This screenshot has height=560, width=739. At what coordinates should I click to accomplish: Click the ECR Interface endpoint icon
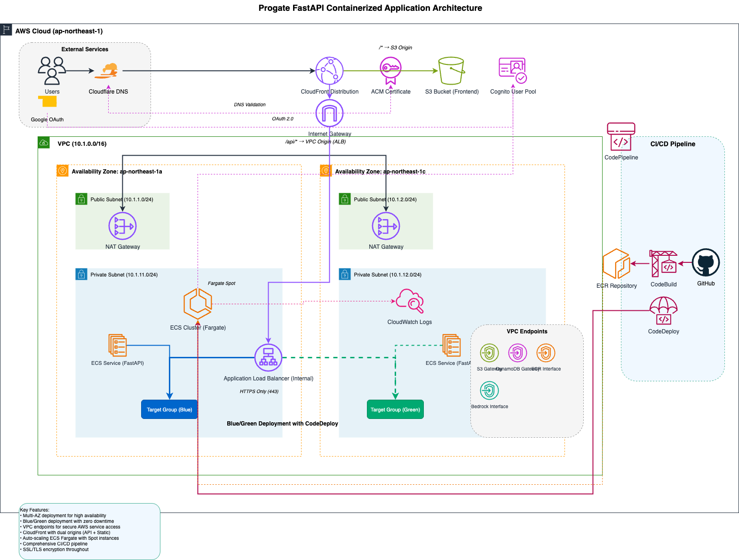coord(546,353)
